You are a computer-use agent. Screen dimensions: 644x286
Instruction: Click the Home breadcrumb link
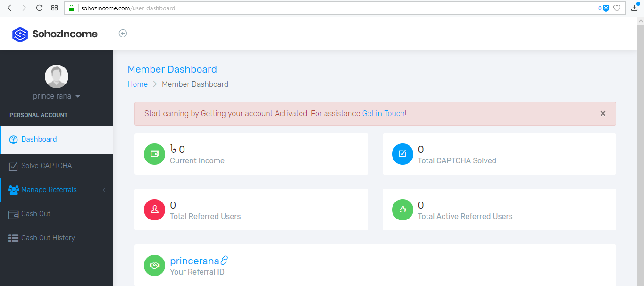point(137,84)
